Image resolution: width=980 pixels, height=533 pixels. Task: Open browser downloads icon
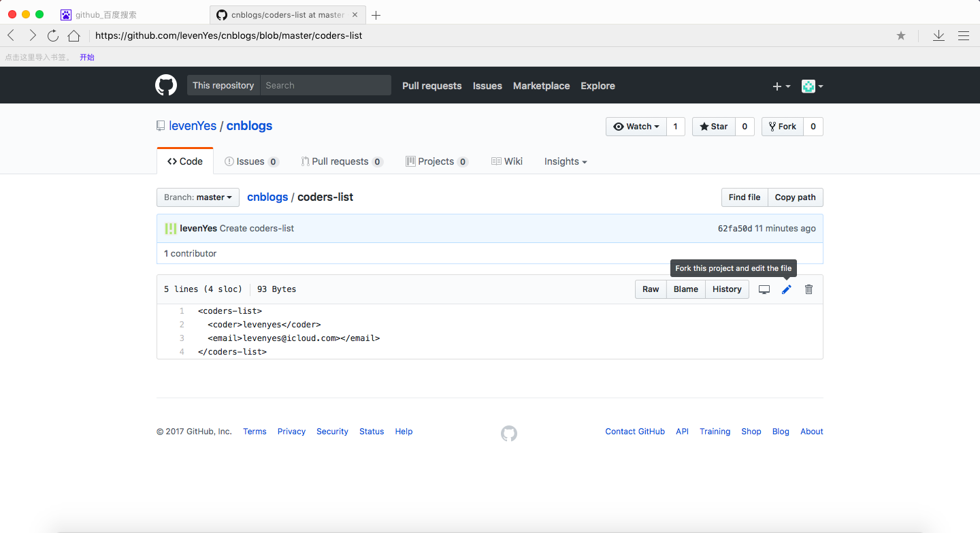point(938,35)
